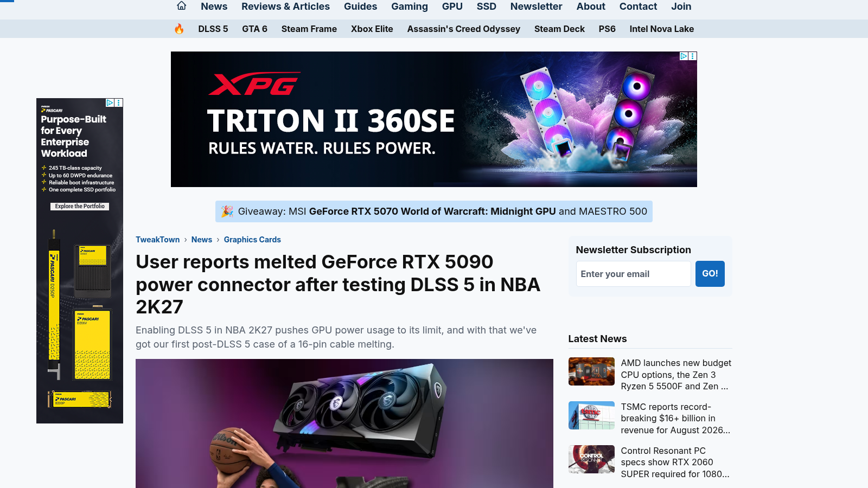
Task: Open the Intel Nova Lake trending topic
Action: click(x=662, y=29)
